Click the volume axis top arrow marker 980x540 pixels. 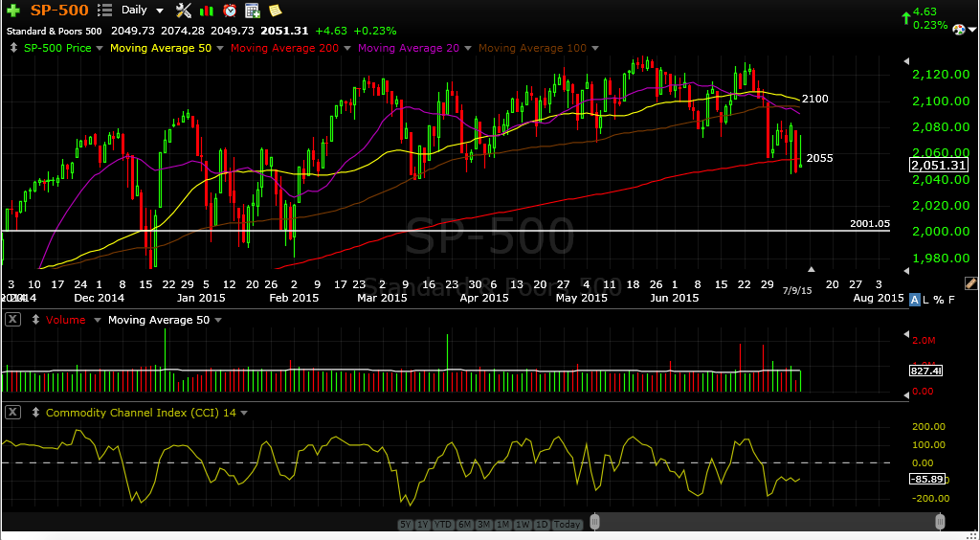907,335
